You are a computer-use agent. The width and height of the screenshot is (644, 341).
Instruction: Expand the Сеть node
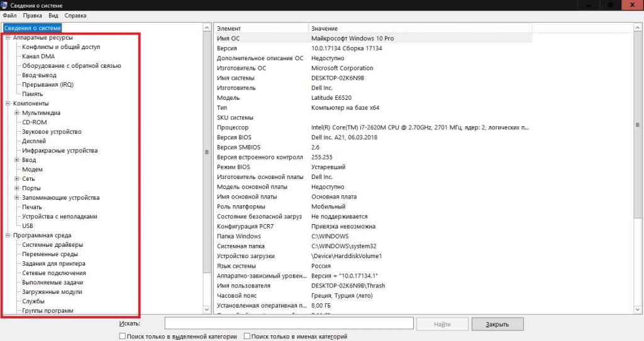click(x=17, y=179)
